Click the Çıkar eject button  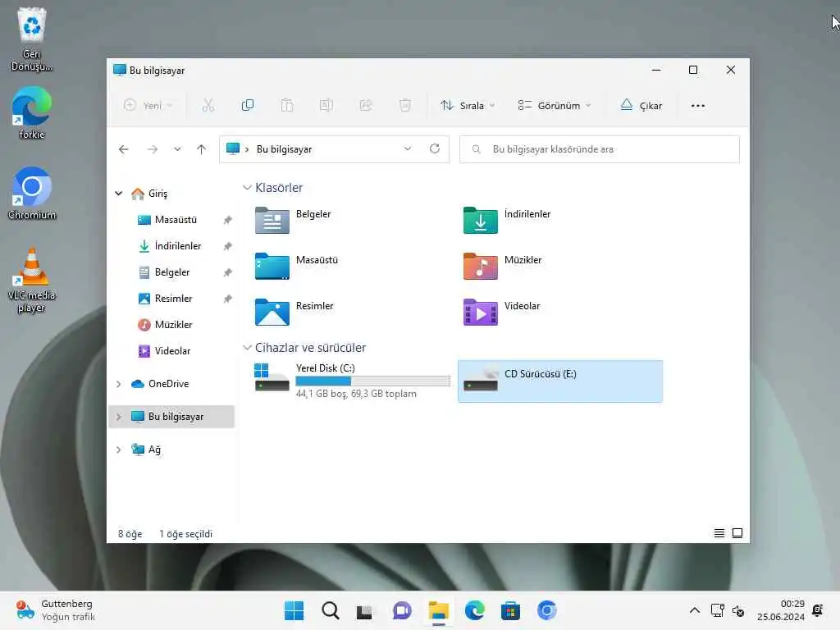[x=641, y=106]
